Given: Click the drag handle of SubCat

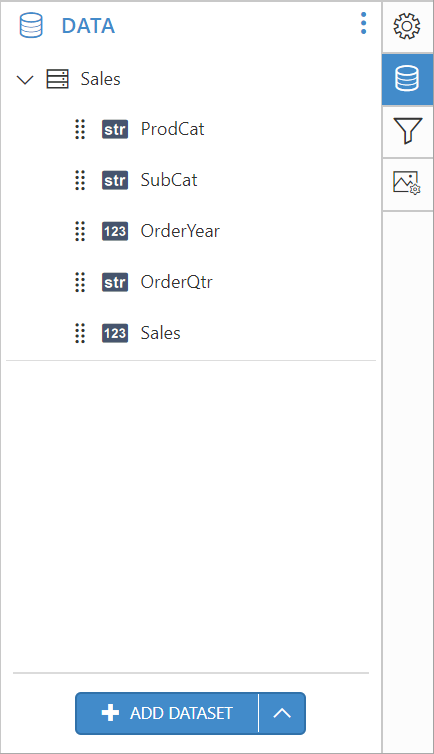Looking at the screenshot, I should coord(80,180).
